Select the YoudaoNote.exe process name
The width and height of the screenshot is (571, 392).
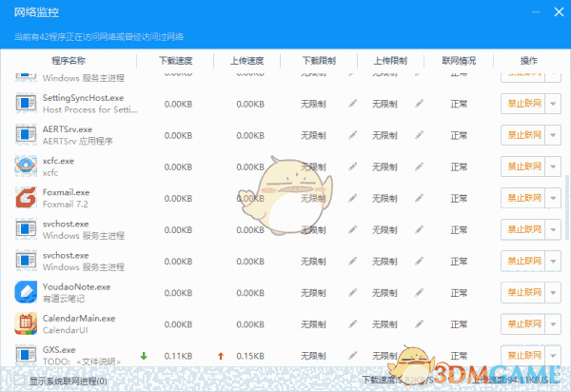(x=76, y=286)
